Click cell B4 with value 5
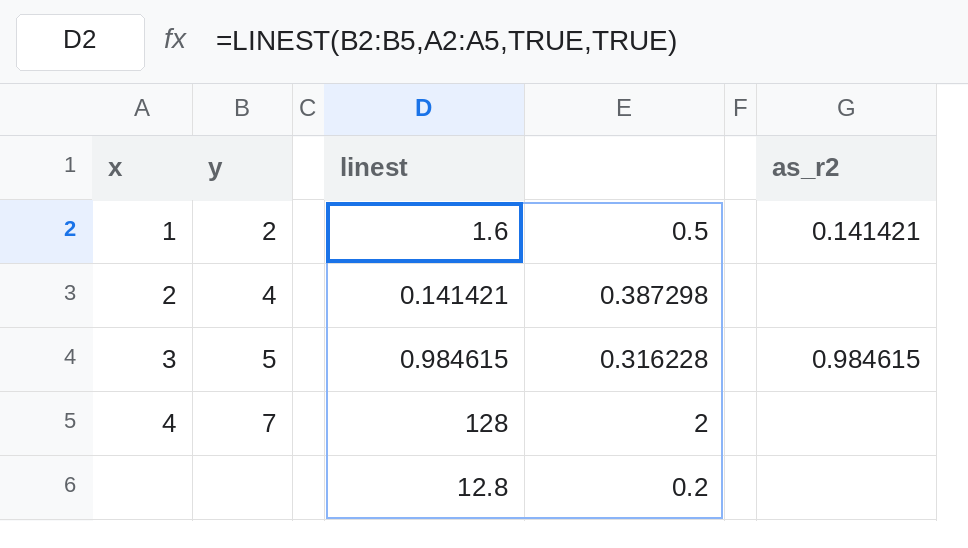This screenshot has height=548, width=968. (x=243, y=360)
